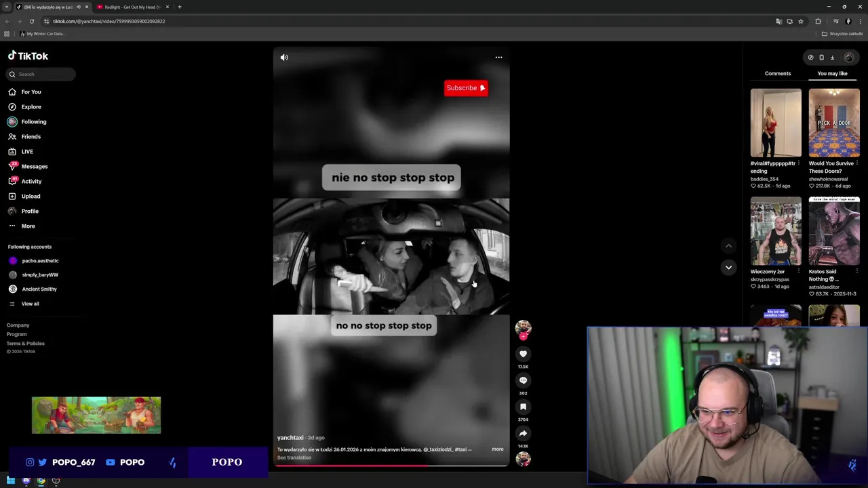
Task: Open Would You Survive These Doors thumbnail
Action: (x=834, y=123)
